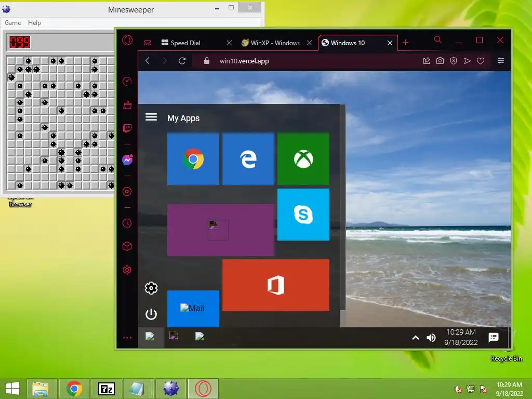
Task: Click the Opera GX taskbar button
Action: (203, 389)
